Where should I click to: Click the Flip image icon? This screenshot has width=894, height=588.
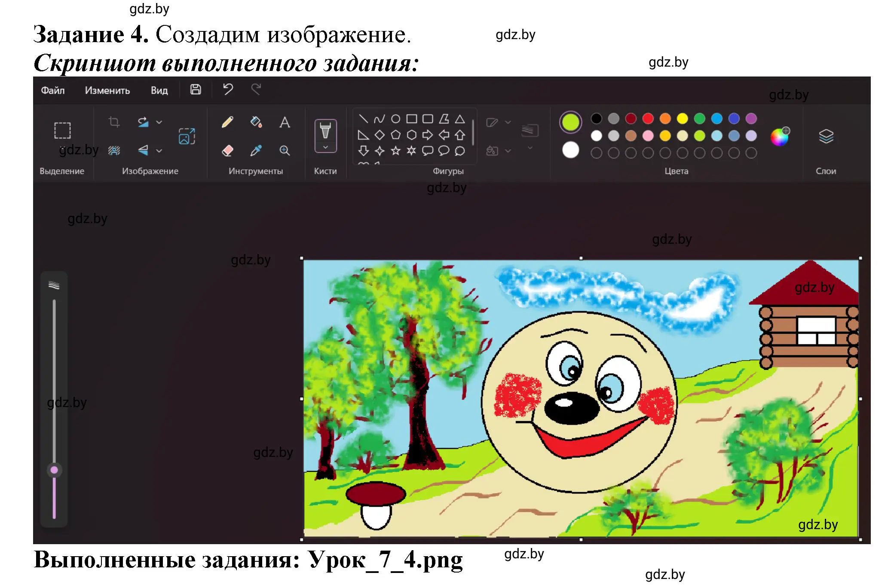[143, 150]
